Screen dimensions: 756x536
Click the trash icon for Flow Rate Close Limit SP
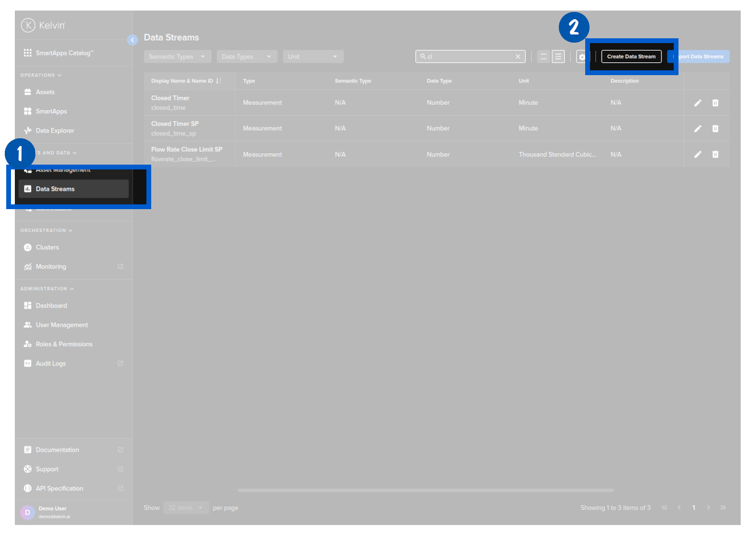715,155
